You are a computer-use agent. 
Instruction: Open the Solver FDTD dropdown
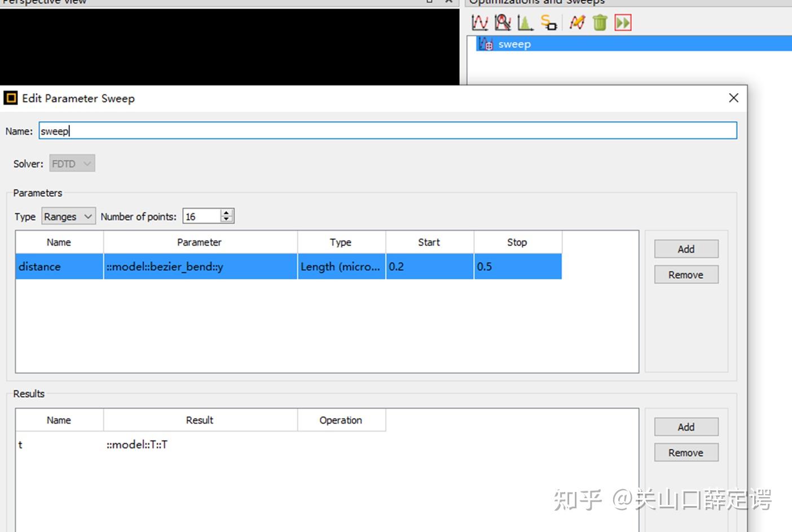(71, 163)
